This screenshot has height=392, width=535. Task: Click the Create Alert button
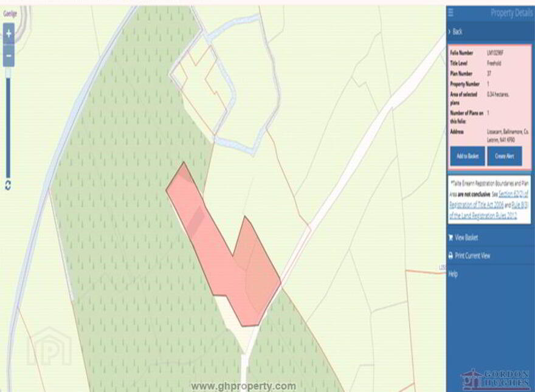505,156
